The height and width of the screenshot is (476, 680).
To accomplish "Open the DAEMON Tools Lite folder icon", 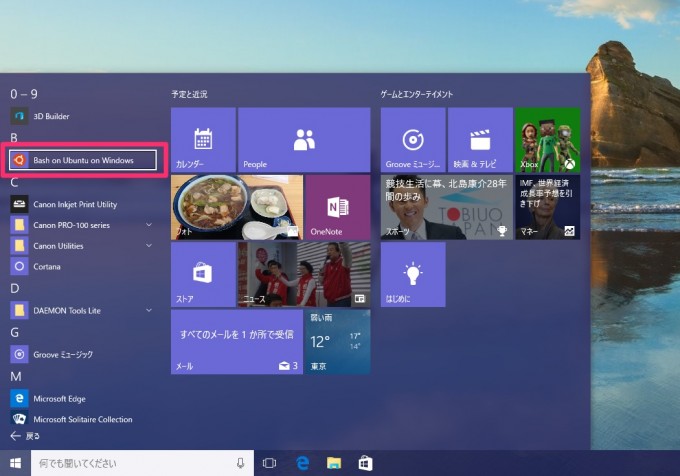I will click(19, 310).
